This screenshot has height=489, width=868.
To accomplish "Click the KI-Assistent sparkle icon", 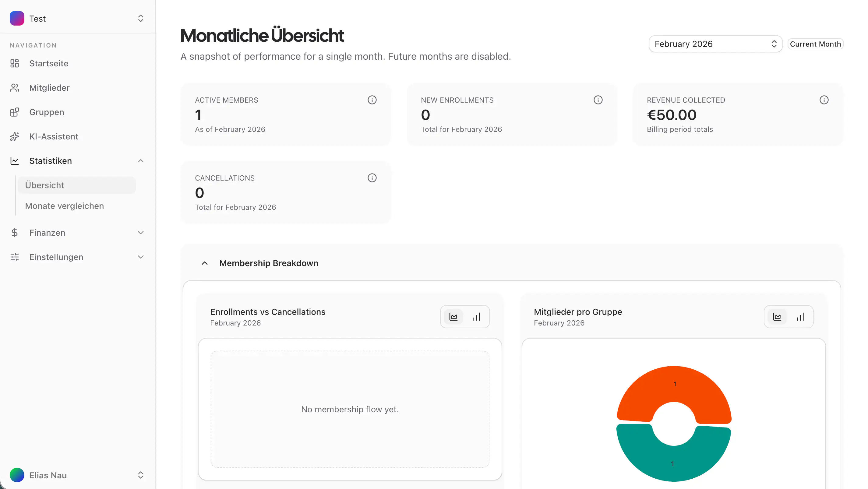I will 15,136.
